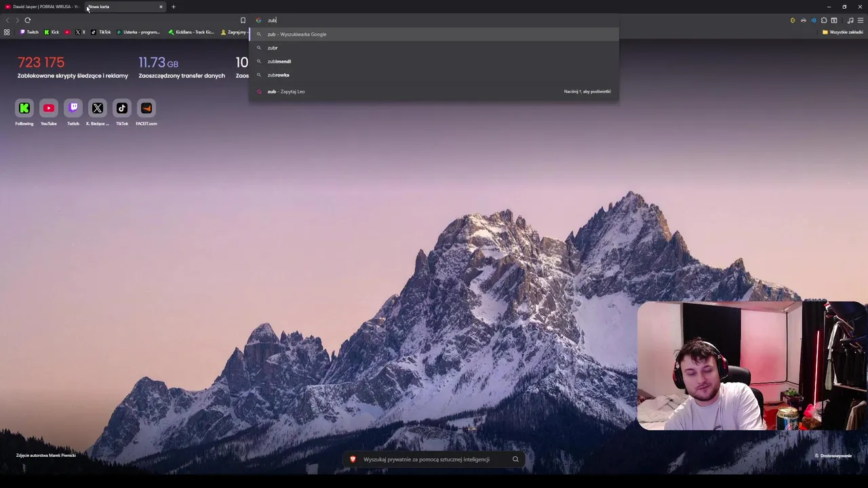Click the blue sound wave extension icon
Screen dimensions: 868x488
(x=814, y=20)
